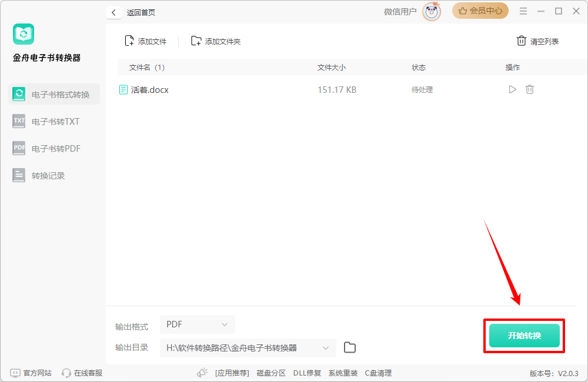This screenshot has height=382, width=588.
Task: Maximize the converter window
Action: [x=559, y=11]
